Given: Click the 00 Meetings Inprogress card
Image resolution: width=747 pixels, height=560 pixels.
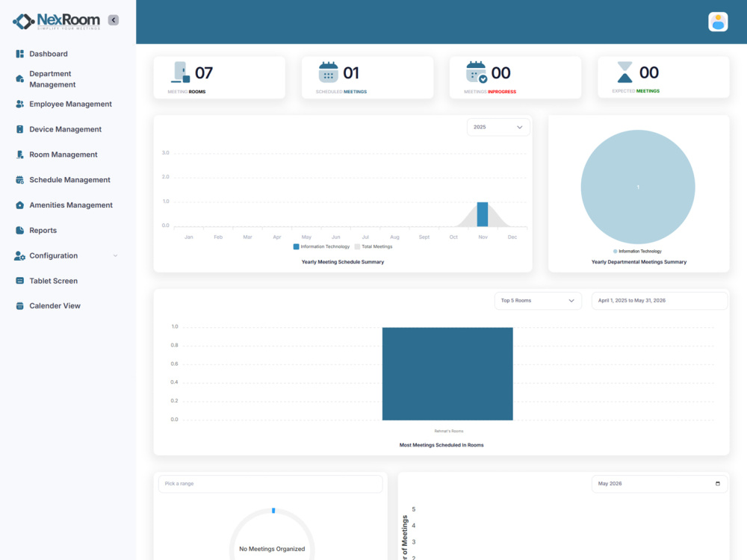Looking at the screenshot, I should click(515, 78).
